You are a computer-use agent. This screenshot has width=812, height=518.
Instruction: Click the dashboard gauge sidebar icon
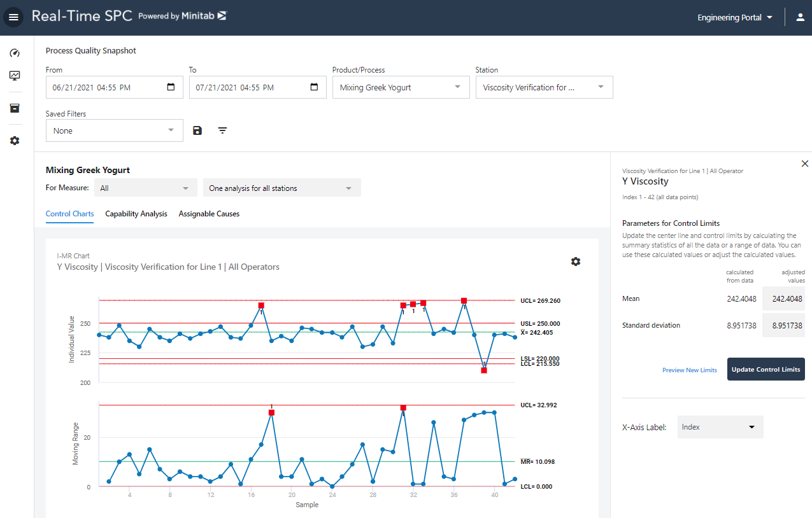click(15, 53)
